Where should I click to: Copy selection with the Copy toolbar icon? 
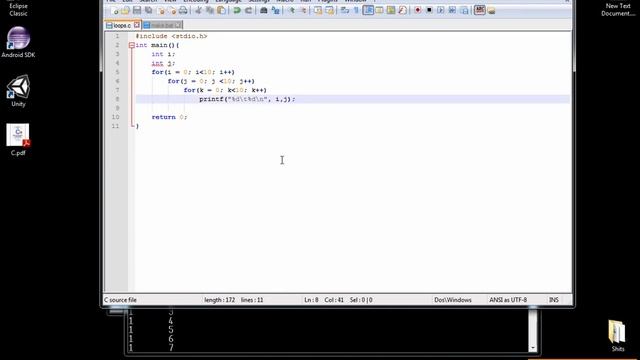point(209,10)
